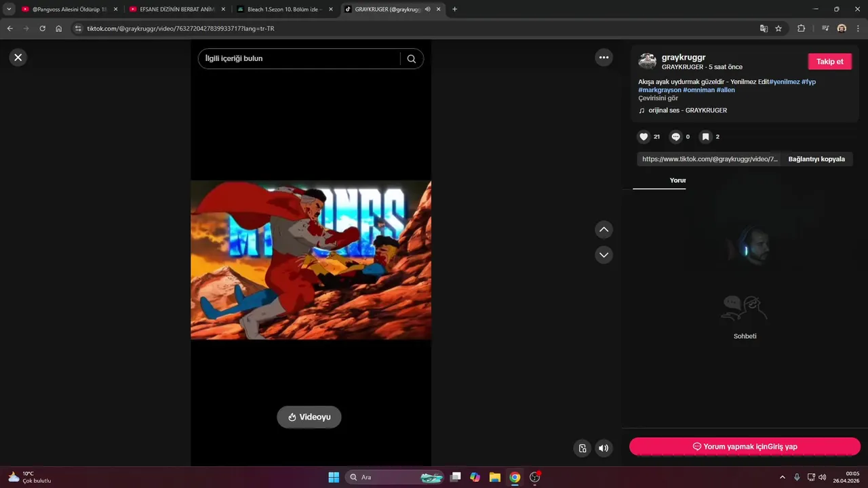Expand the system tray hidden icons chevron

pos(783,477)
